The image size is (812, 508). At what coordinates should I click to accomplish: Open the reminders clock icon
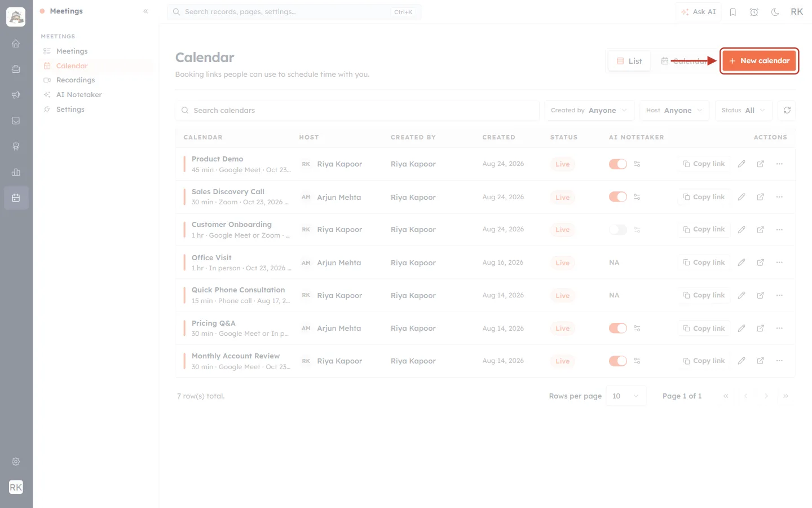754,12
